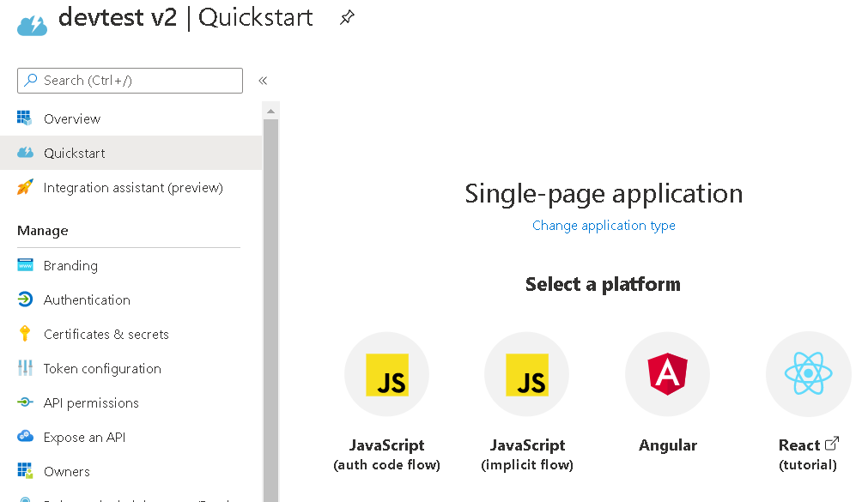Focus the Search (Ctrl+/) box
Screen dimensions: 868x502
point(131,81)
